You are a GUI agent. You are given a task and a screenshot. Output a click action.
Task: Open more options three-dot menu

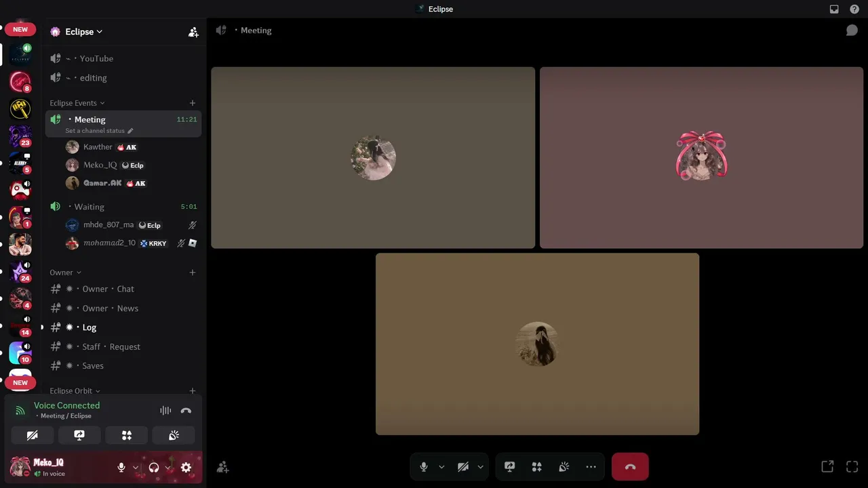click(591, 467)
